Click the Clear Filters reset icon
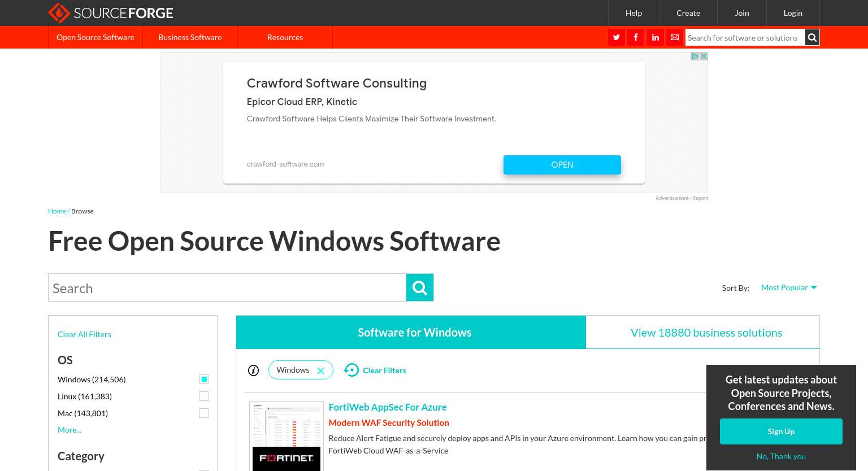 pyautogui.click(x=351, y=370)
